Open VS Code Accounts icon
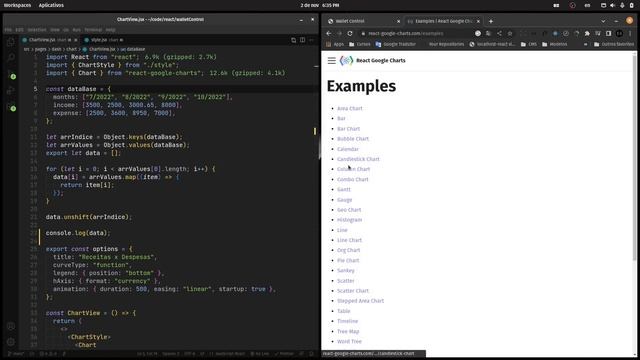The image size is (640, 360). pyautogui.click(x=11, y=326)
